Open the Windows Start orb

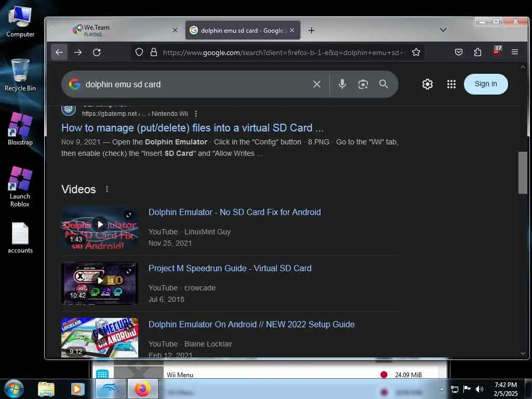tap(14, 389)
